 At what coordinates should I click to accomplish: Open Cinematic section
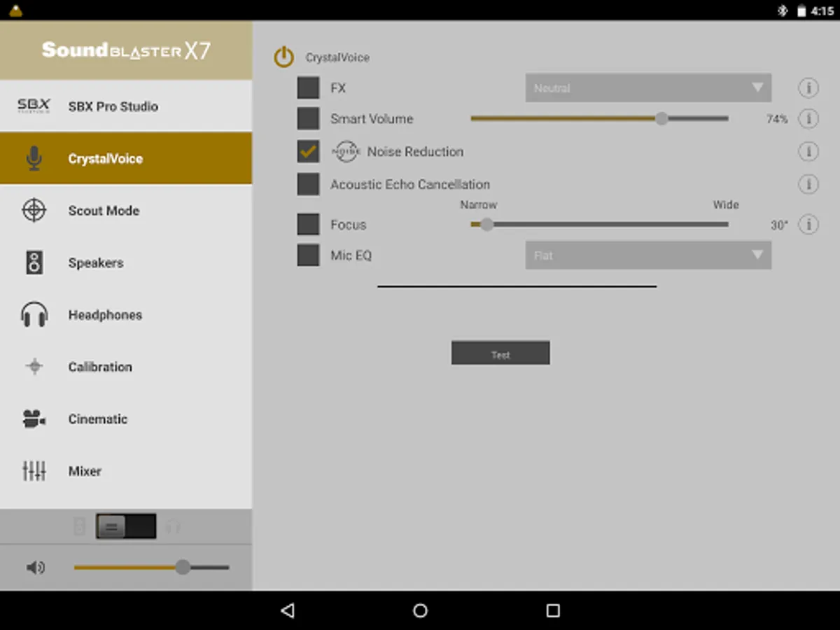point(126,419)
